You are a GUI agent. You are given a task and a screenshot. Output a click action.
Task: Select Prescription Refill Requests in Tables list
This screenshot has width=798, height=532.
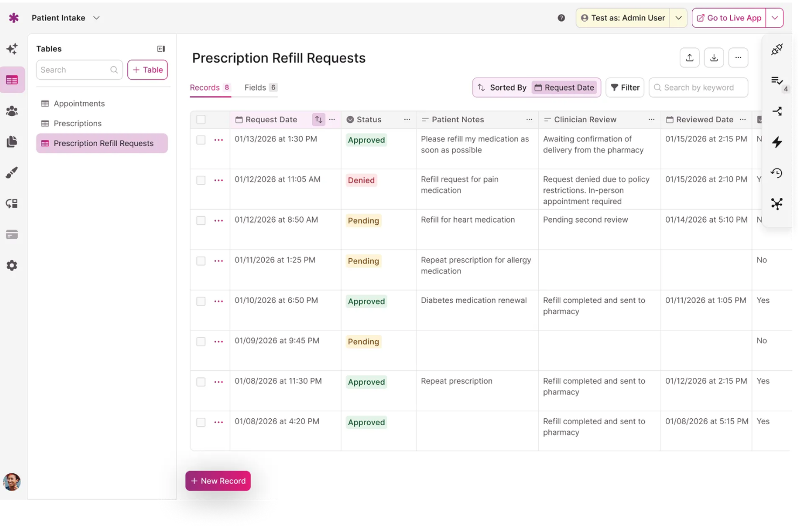coord(102,143)
